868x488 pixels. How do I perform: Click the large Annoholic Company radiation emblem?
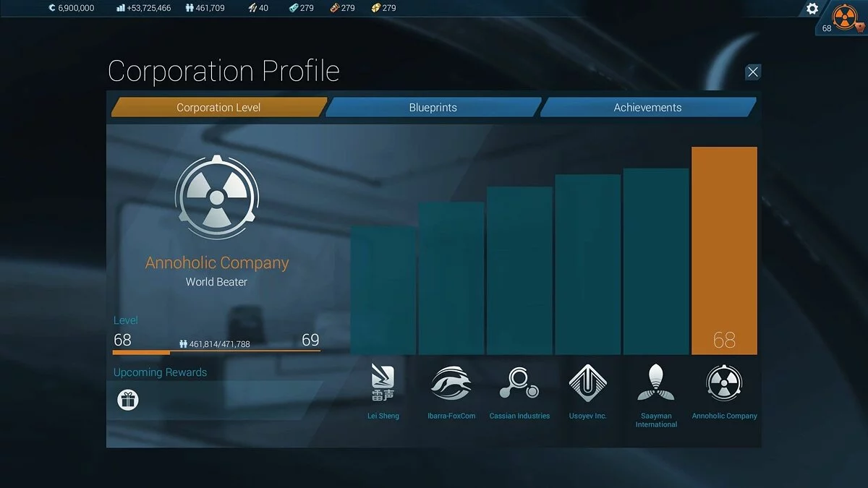[217, 197]
